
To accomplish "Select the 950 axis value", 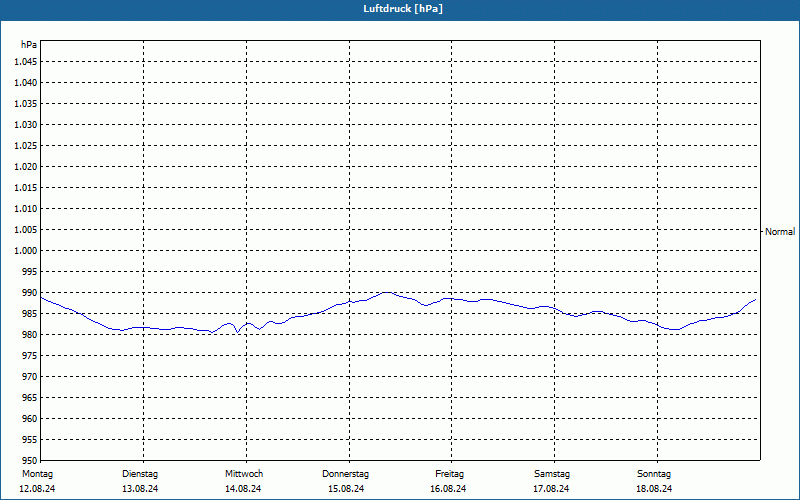I will click(x=30, y=461).
